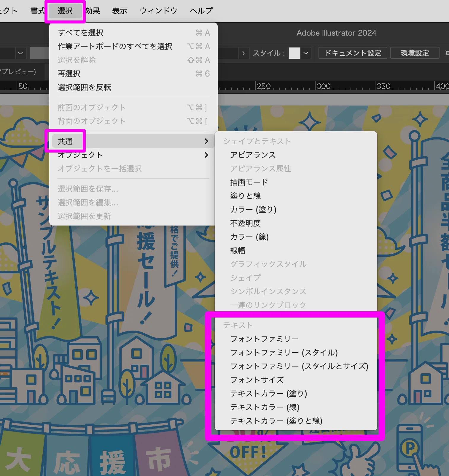Choose すべてを選択 from the menu
This screenshot has width=449, height=476.
tap(133, 33)
